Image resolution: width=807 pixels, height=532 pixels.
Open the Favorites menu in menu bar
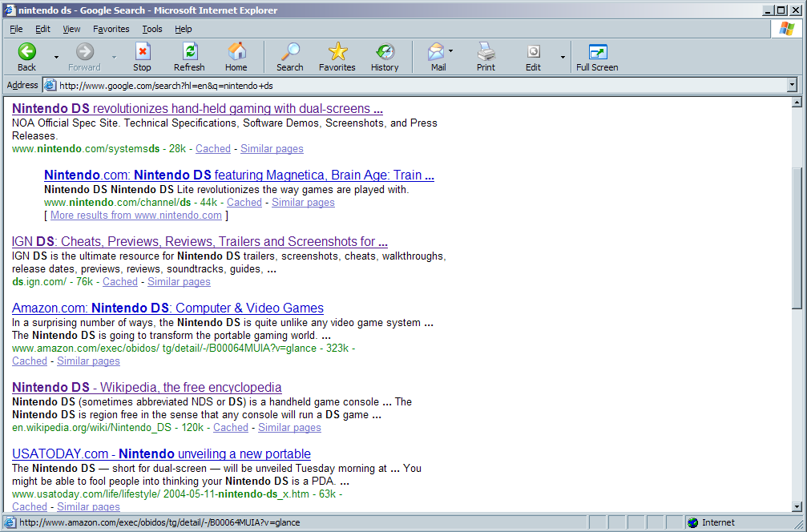coord(111,29)
